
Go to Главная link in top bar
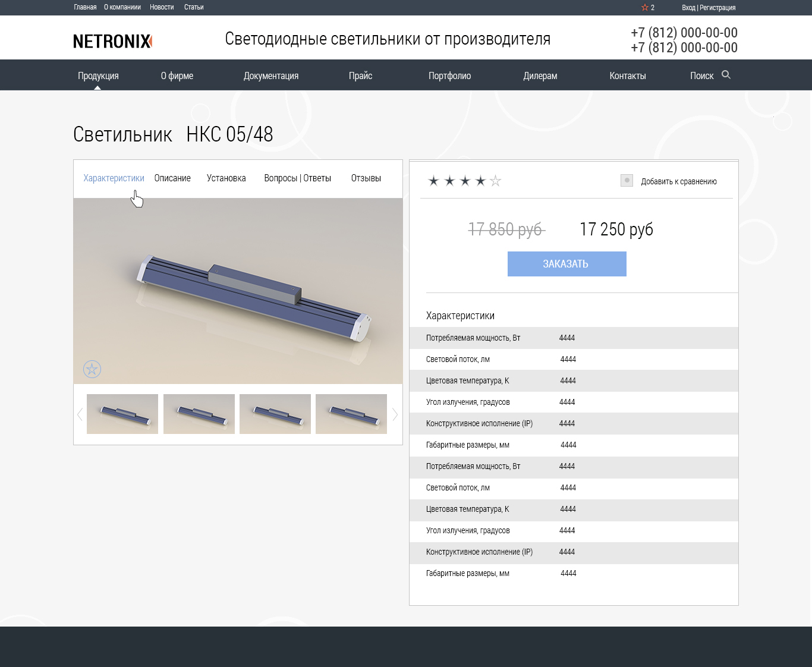[x=85, y=7]
